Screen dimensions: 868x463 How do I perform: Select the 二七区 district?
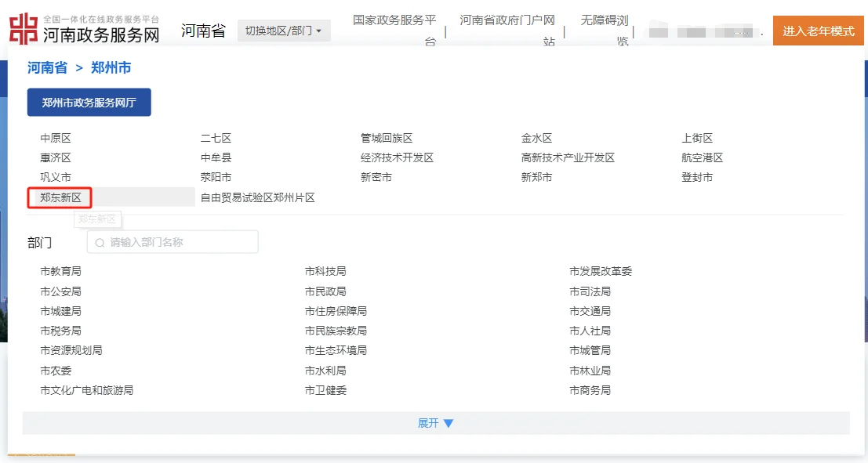216,139
